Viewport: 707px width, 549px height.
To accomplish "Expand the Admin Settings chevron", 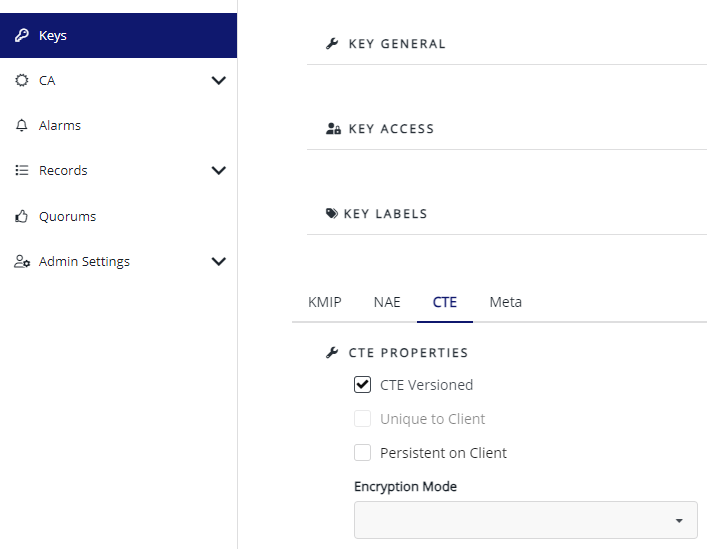I will pos(219,262).
